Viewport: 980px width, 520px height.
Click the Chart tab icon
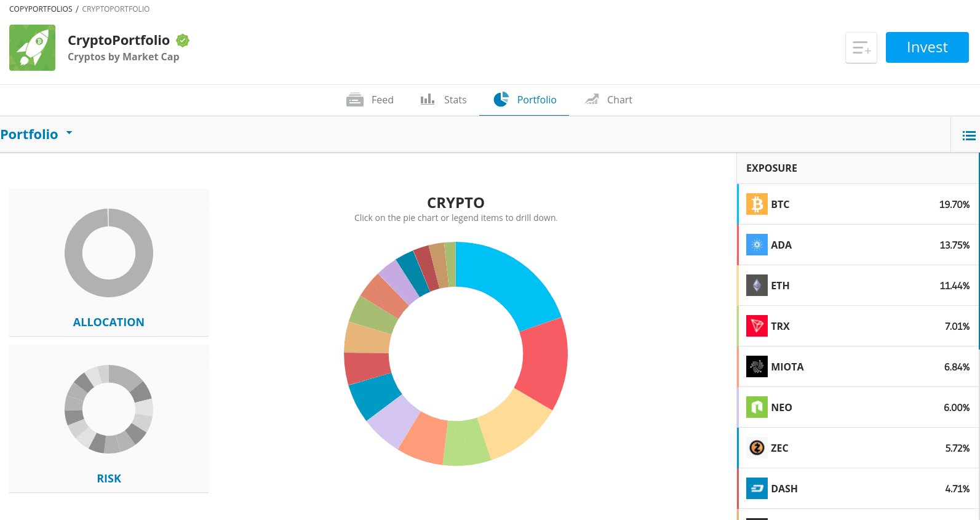(x=592, y=100)
